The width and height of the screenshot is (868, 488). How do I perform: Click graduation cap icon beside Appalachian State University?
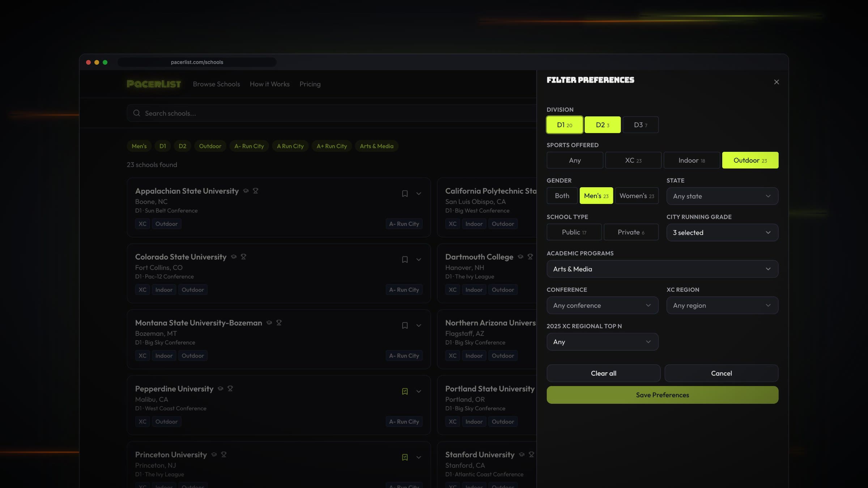coord(246,191)
